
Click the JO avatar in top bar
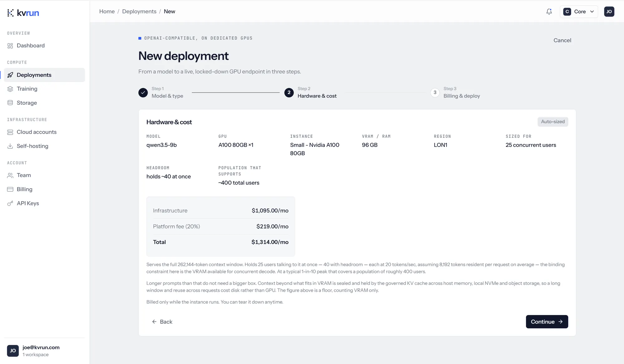609,12
